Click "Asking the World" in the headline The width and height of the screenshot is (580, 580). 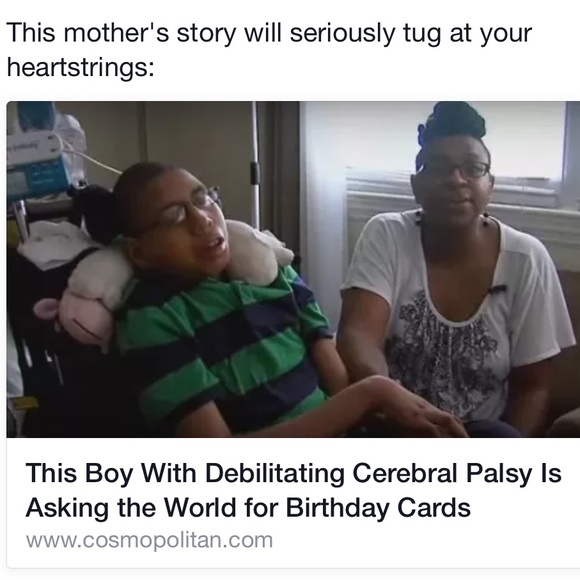tap(131, 507)
